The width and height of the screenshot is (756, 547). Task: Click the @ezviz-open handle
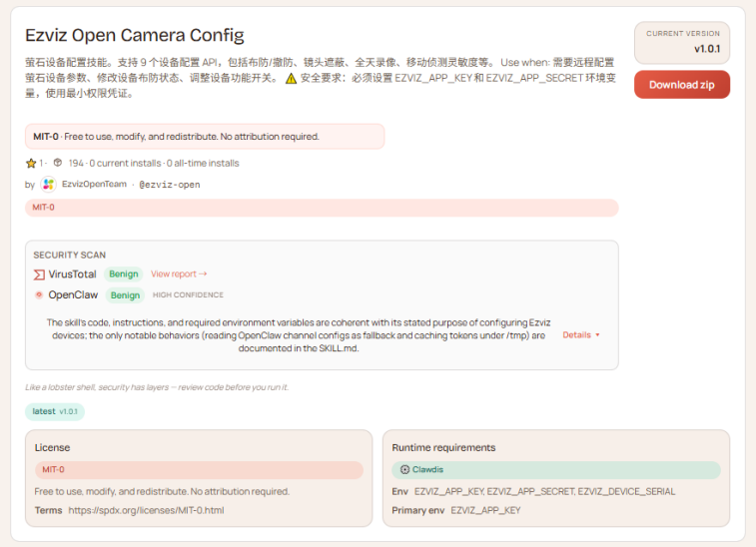169,185
